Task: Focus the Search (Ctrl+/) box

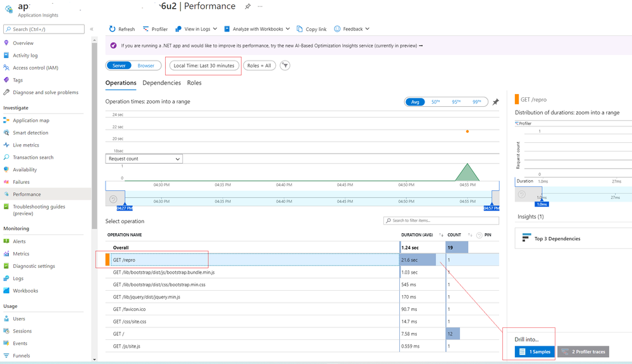Action: [x=44, y=29]
